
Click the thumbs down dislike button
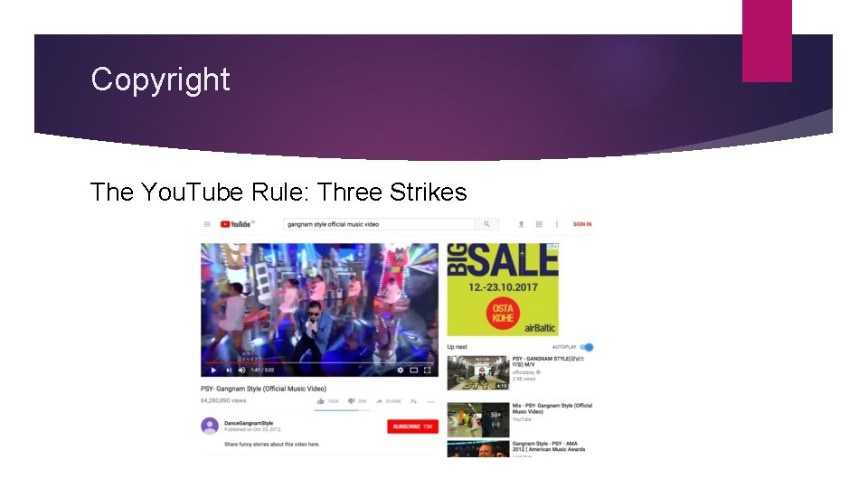pos(351,401)
